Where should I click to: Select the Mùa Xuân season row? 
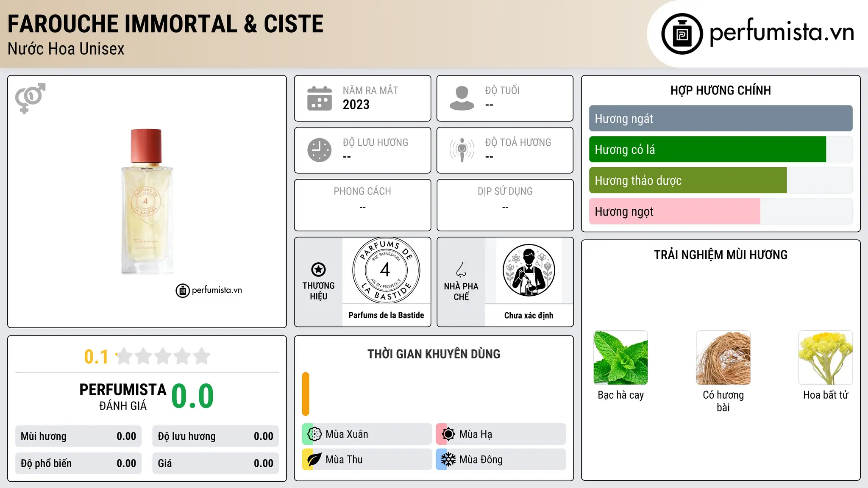[367, 434]
